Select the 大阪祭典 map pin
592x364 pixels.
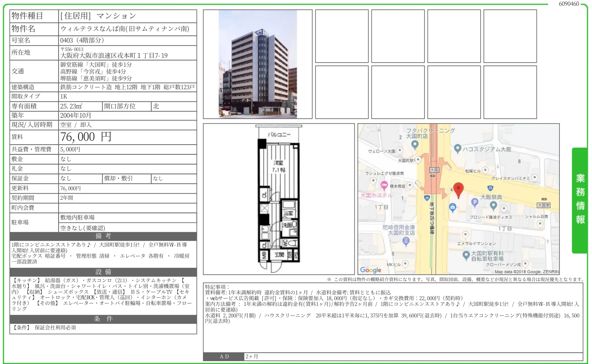[x=493, y=205]
